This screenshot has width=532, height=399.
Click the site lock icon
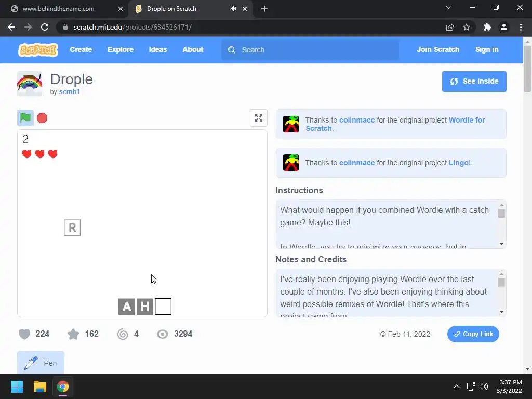click(x=65, y=27)
